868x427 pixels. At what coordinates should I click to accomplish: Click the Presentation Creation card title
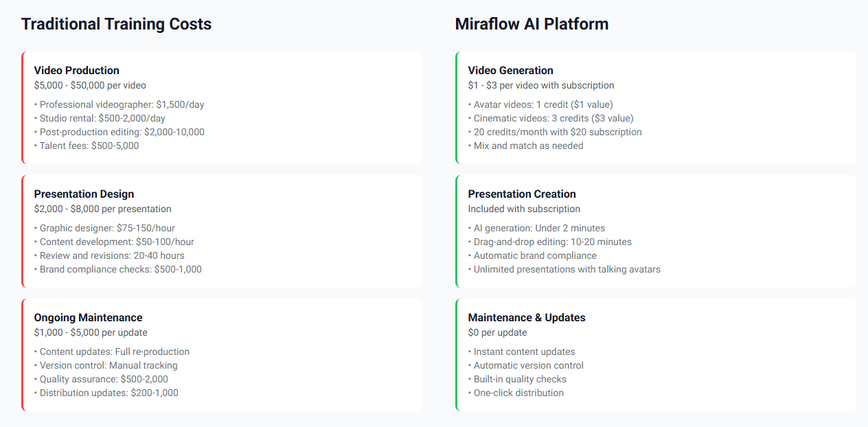[x=522, y=194]
